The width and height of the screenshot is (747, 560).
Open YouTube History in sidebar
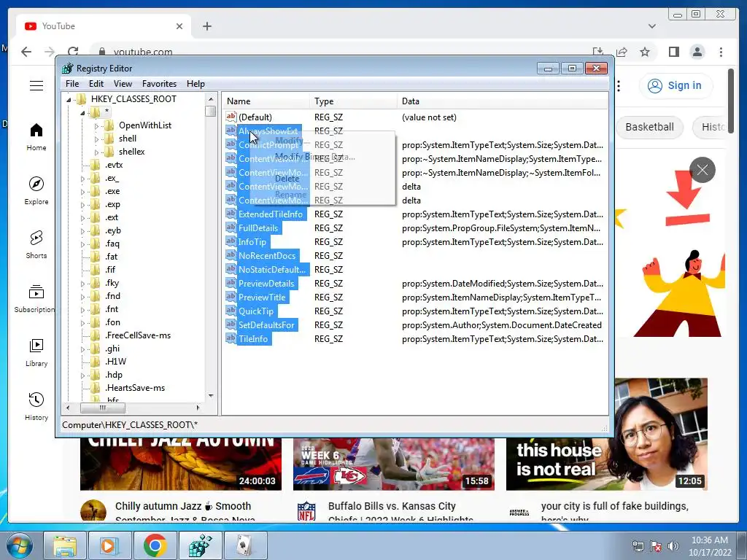[x=36, y=406]
